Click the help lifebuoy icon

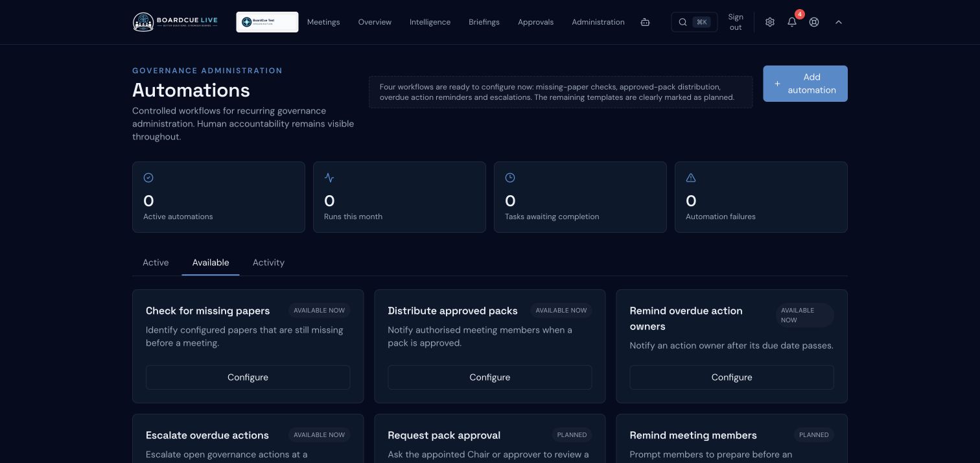click(814, 22)
